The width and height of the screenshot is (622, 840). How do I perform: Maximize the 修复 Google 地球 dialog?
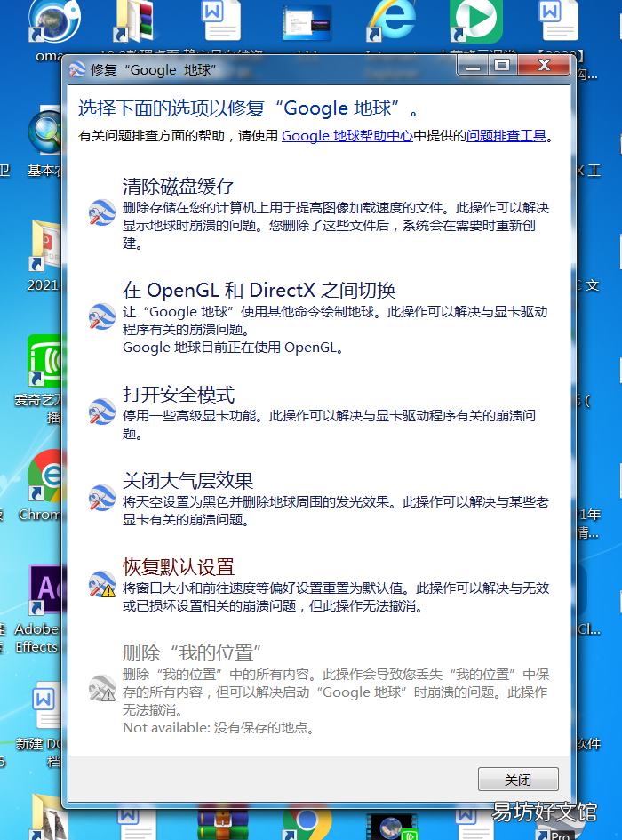point(502,66)
